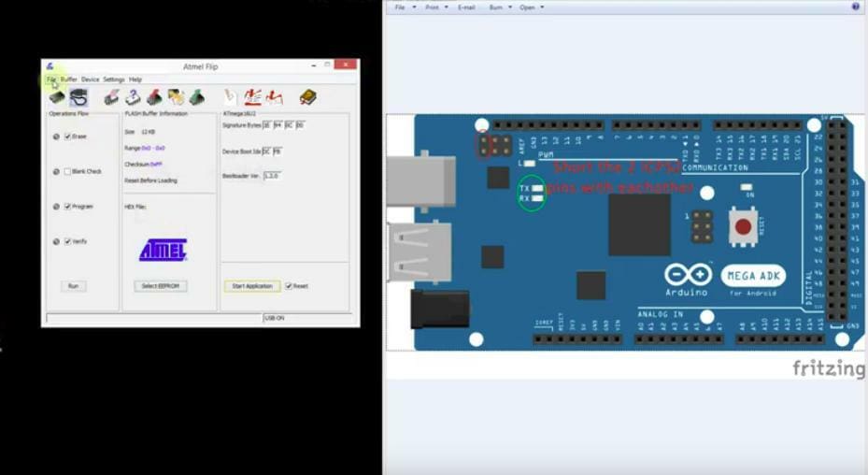Click the Arduino Mega ADK board image
Viewport: 868px width, 475px height.
tap(625, 232)
